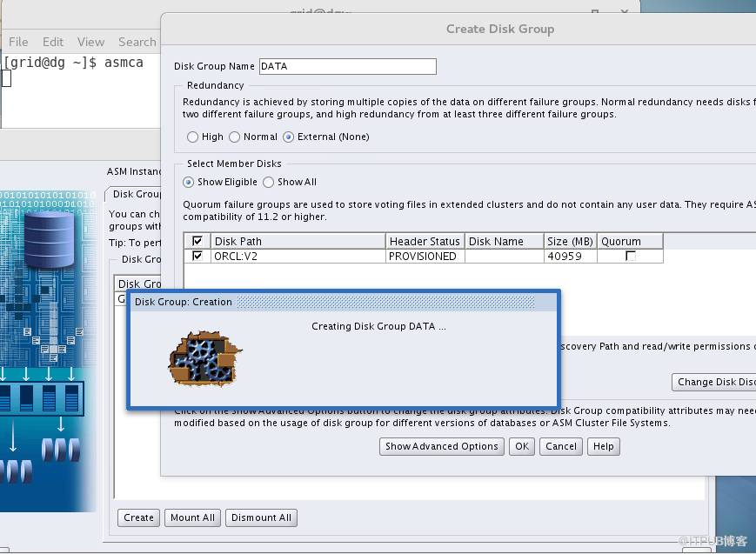Open the Search menu in the terminal
This screenshot has height=554, width=756.
click(x=137, y=41)
